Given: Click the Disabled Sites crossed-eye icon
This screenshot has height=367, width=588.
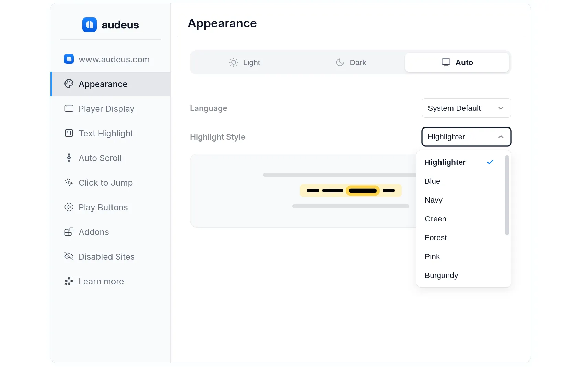Looking at the screenshot, I should tap(69, 256).
